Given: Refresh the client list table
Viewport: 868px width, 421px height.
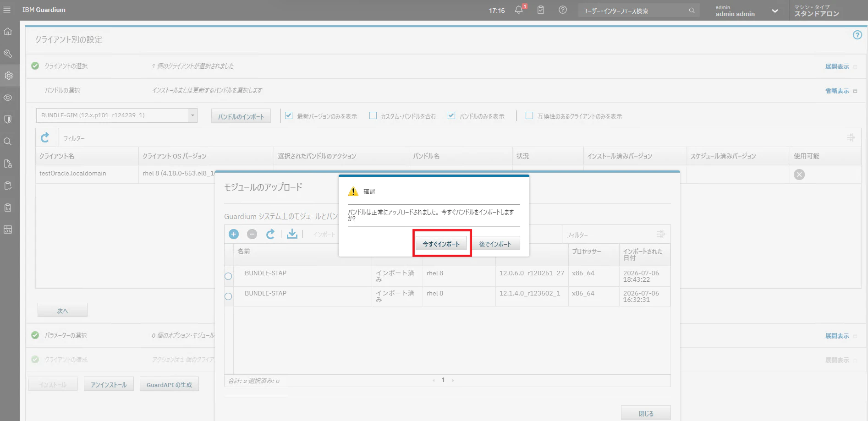Looking at the screenshot, I should pos(45,137).
